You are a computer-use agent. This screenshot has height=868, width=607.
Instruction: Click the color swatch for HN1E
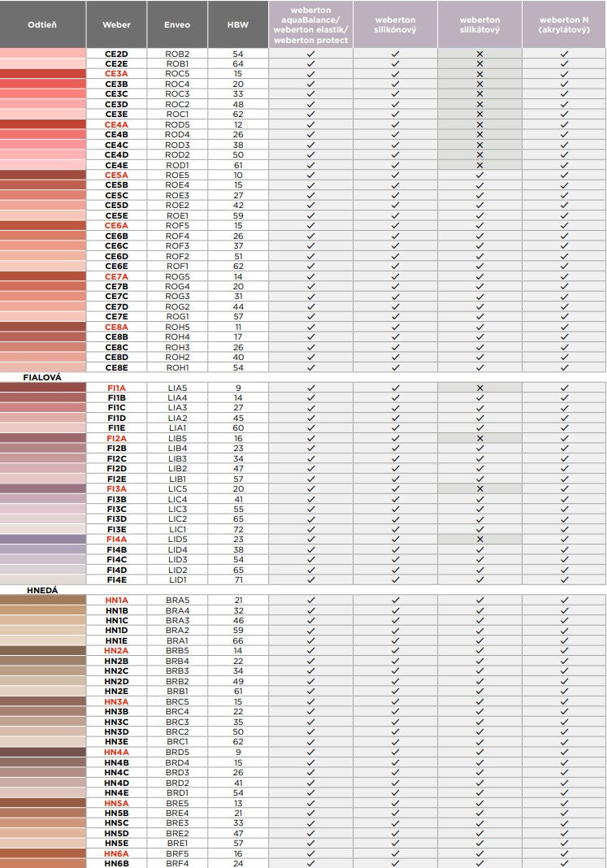pos(43,640)
